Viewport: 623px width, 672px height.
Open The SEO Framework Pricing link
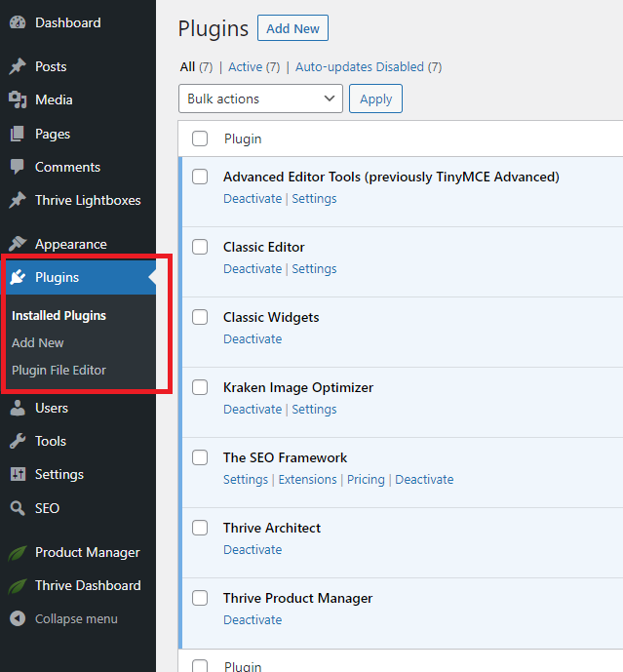pos(366,480)
